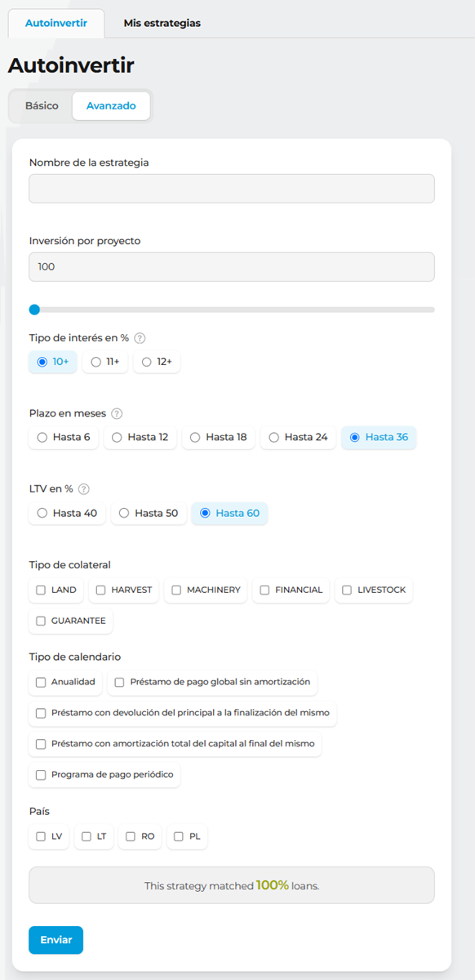Select LTV Hasta 60

click(x=230, y=514)
